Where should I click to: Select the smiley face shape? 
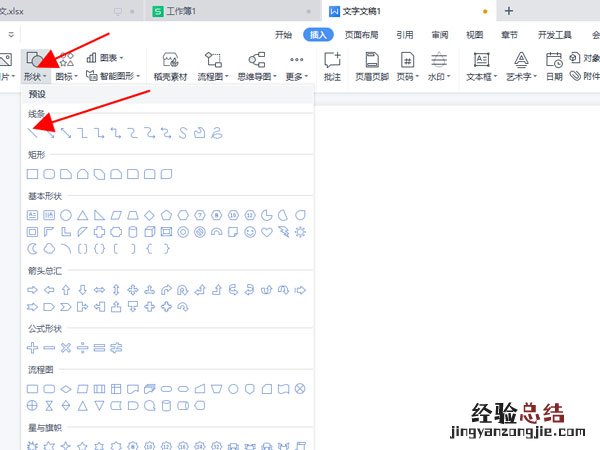[x=250, y=232]
